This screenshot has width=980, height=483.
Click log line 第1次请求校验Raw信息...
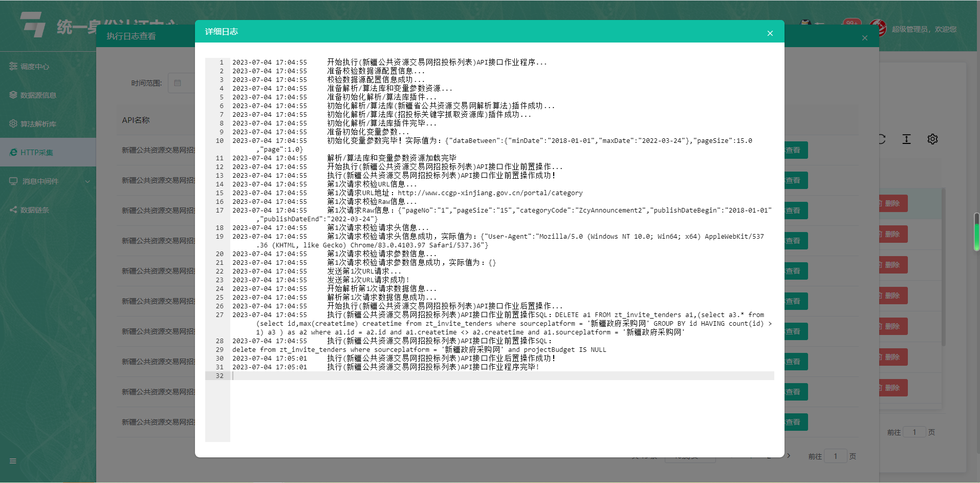tap(372, 202)
